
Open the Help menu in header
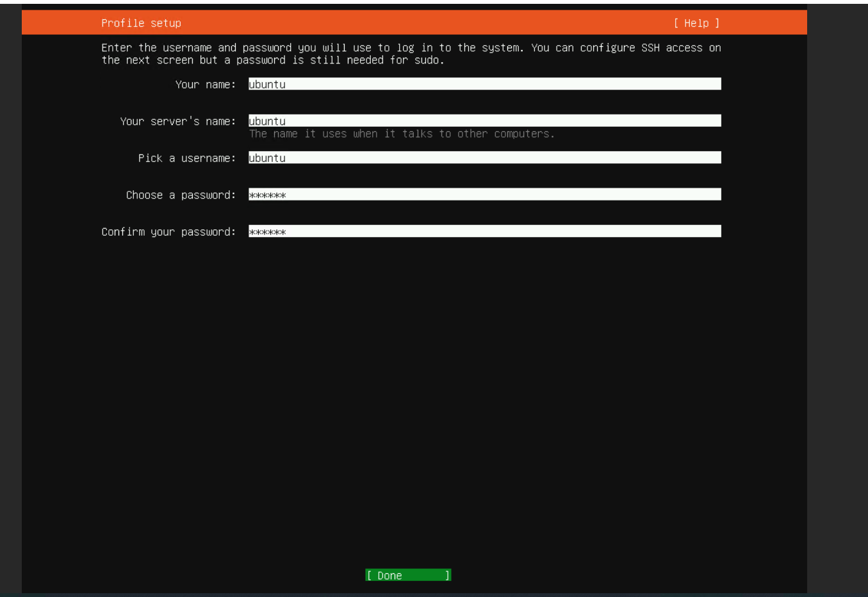click(x=696, y=23)
